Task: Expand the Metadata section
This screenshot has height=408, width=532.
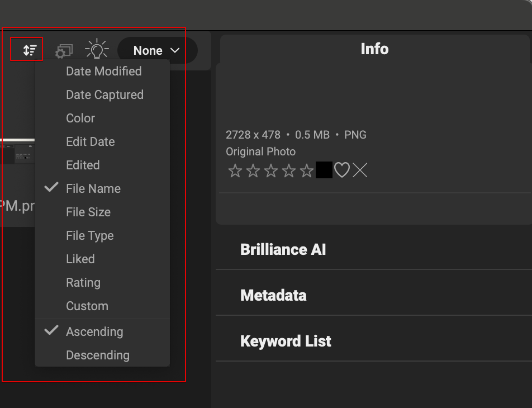Action: pos(273,295)
